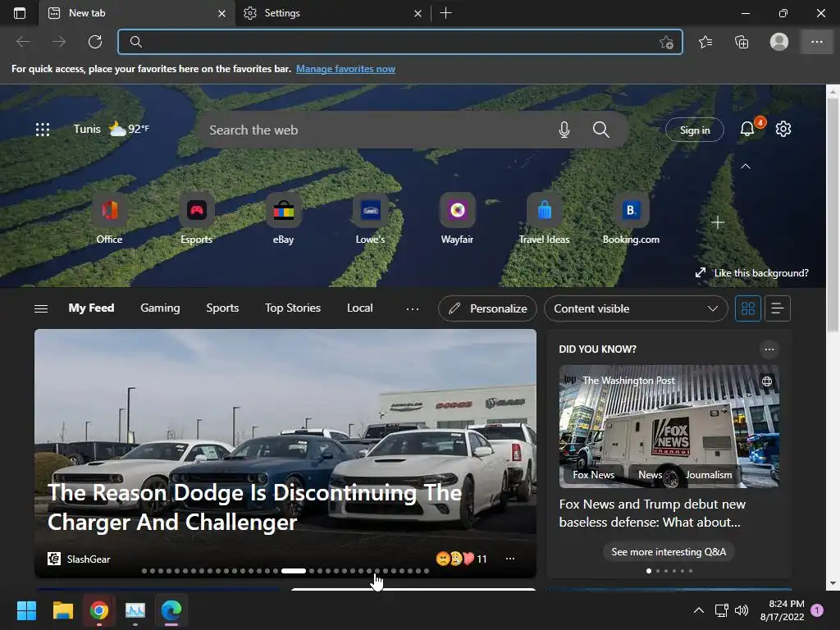Show hidden system tray icons

click(x=699, y=610)
